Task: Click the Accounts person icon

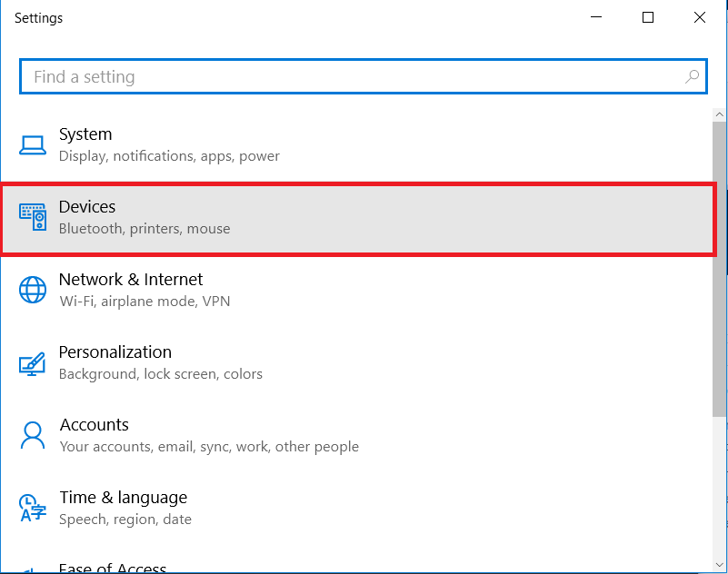Action: (33, 435)
